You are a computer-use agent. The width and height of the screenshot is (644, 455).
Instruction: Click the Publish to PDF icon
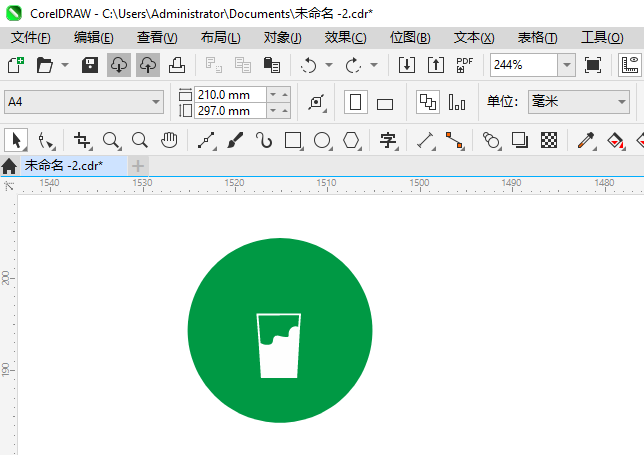point(464,65)
